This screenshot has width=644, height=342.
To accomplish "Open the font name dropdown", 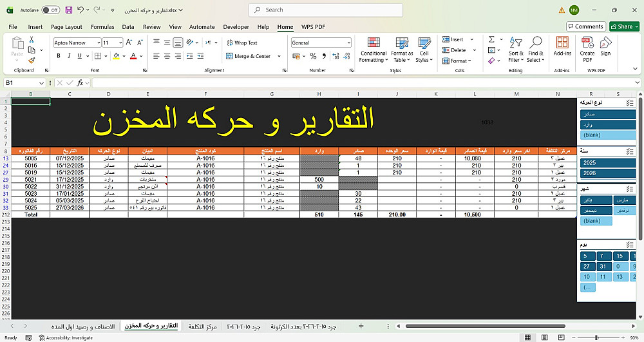I will (99, 43).
